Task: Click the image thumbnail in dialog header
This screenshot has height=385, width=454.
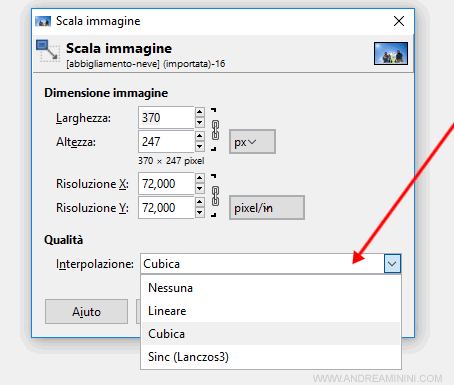Action: click(x=391, y=53)
